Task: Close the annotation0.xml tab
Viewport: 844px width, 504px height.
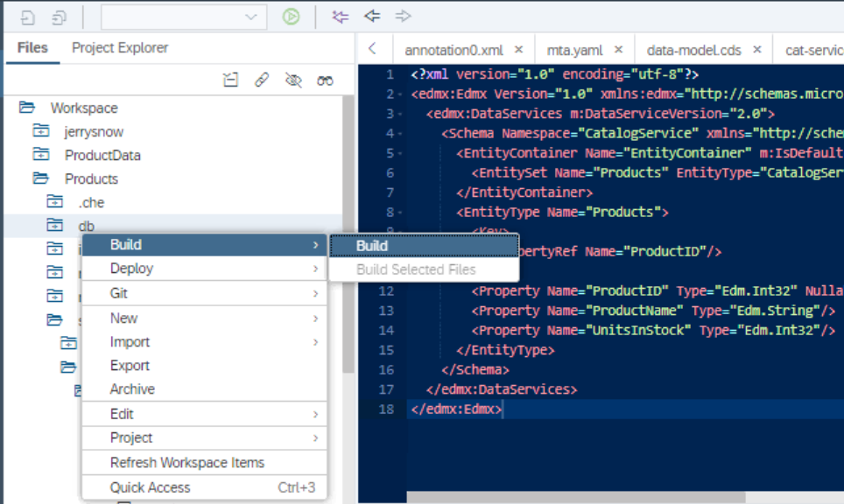Action: pyautogui.click(x=518, y=50)
